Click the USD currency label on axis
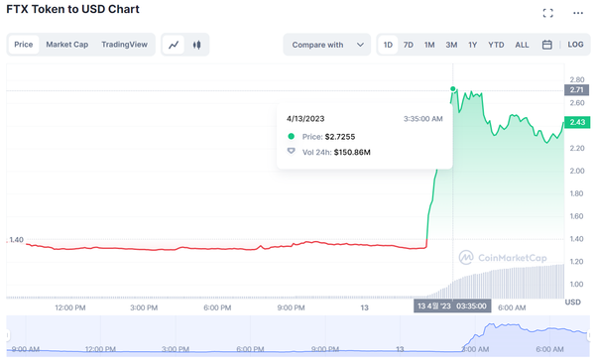 click(572, 303)
